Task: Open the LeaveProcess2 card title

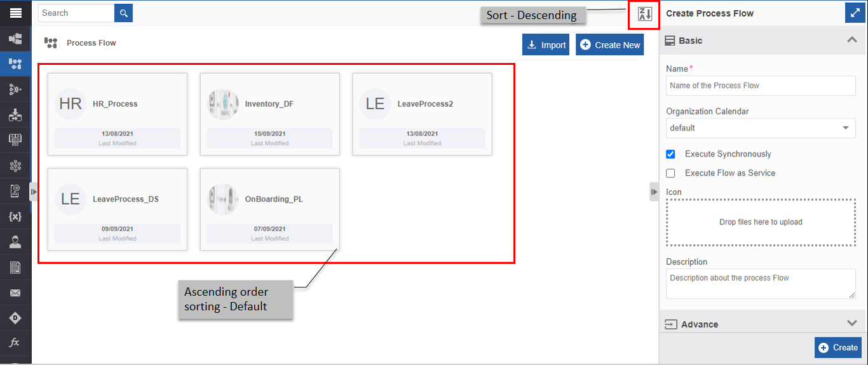Action: pos(425,104)
